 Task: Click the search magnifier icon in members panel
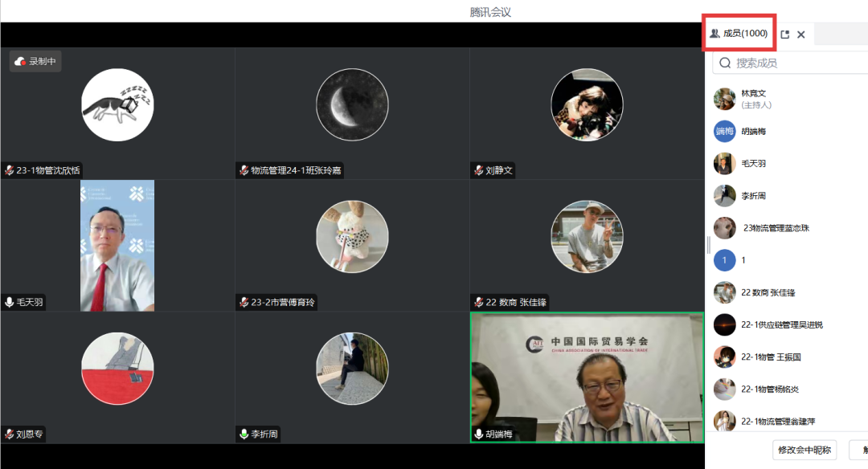(726, 63)
